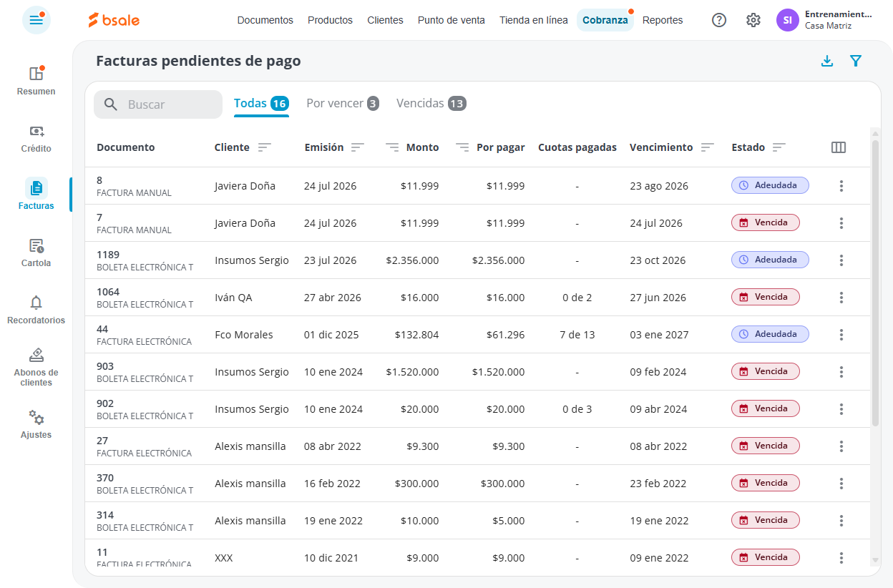Click the '7 de 13' installments cell
893x588 pixels.
pos(577,335)
